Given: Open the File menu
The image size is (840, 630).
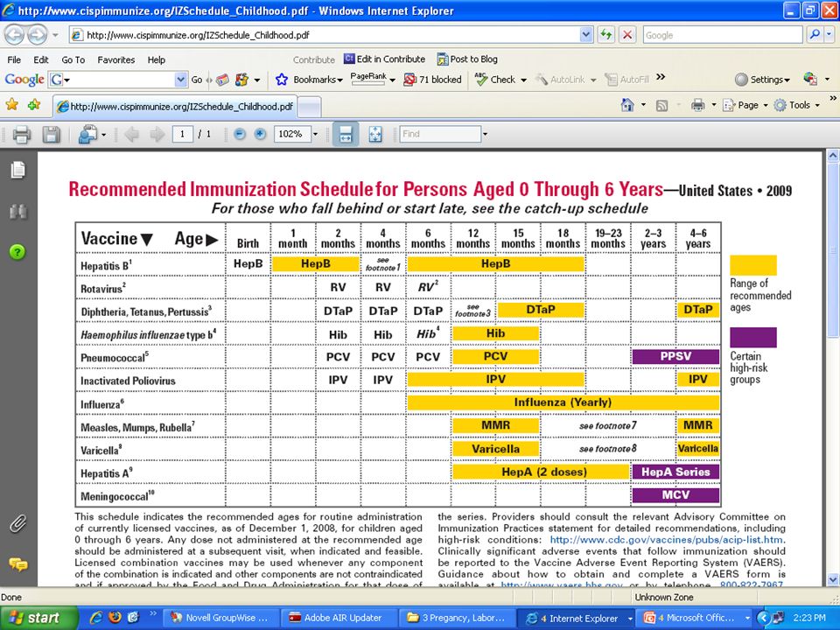Looking at the screenshot, I should coord(14,60).
